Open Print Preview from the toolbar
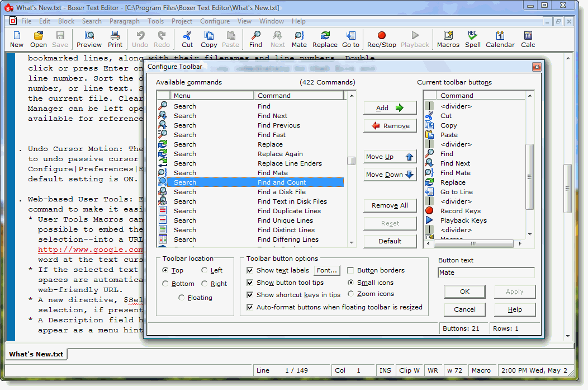The width and height of the screenshot is (588, 390). [89, 39]
